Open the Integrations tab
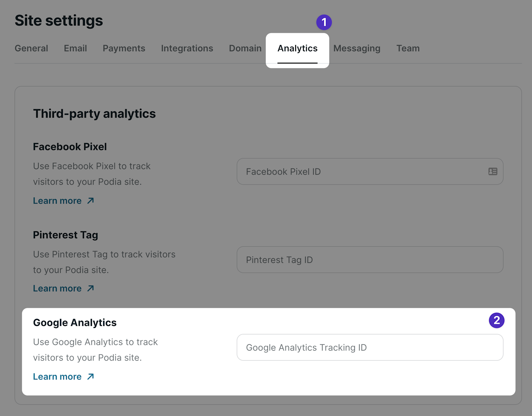Image resolution: width=532 pixels, height=416 pixels. 187,48
